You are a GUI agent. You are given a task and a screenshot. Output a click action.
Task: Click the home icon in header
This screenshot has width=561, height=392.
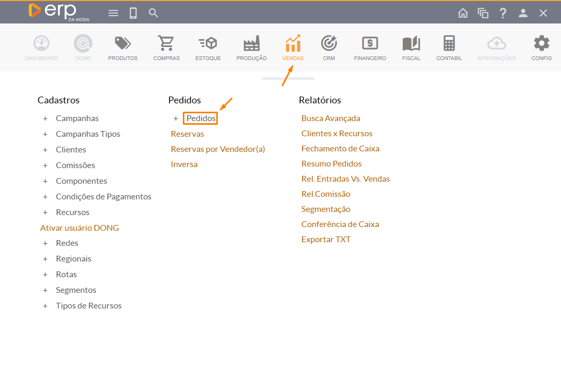(x=463, y=13)
